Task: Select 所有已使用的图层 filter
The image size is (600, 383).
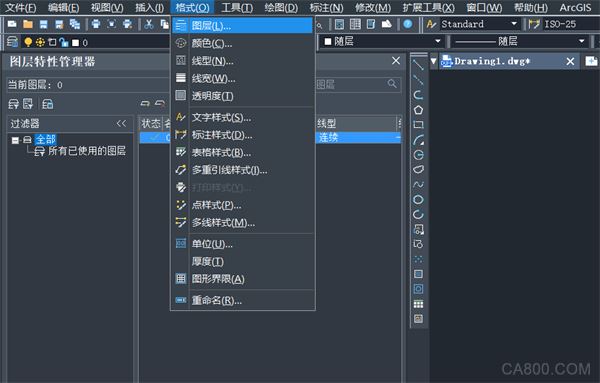Action: click(x=87, y=151)
